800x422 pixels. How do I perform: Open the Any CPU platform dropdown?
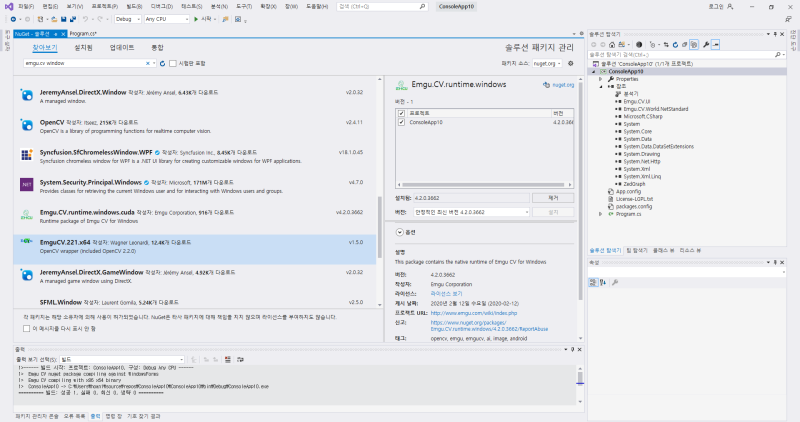[x=167, y=19]
